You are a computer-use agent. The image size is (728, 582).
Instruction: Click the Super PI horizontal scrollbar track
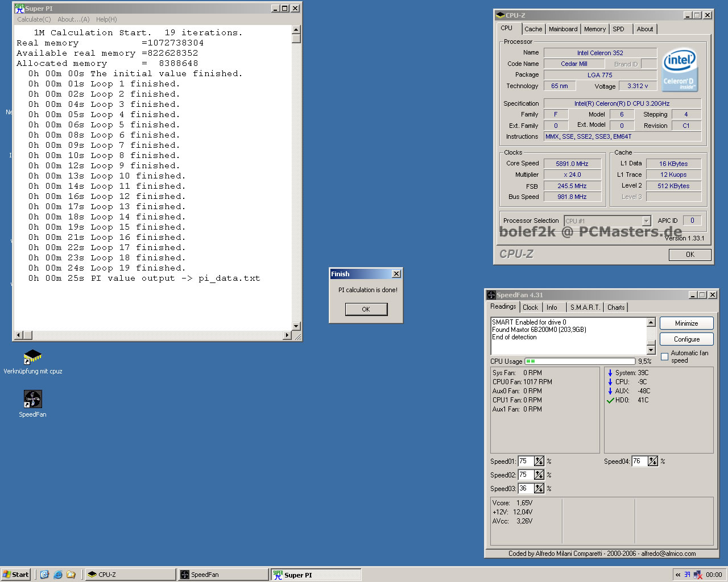pos(153,335)
